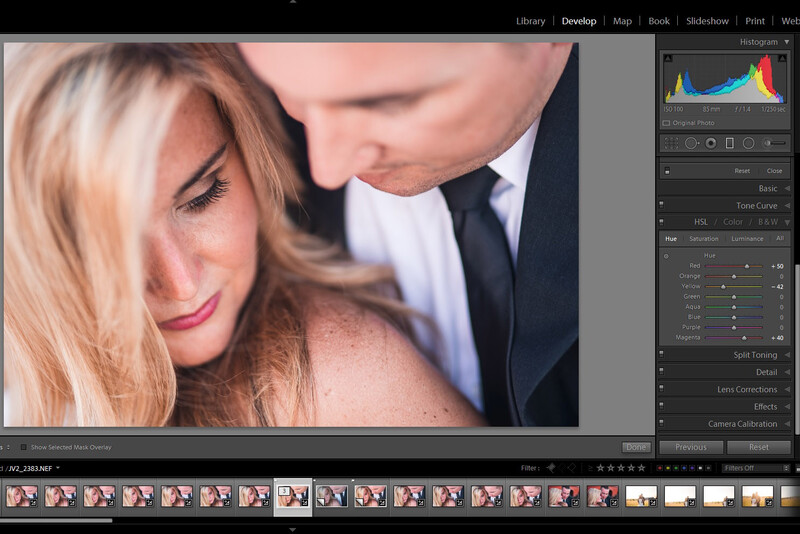
Task: Select the Adjustment Brush tool
Action: [x=774, y=143]
